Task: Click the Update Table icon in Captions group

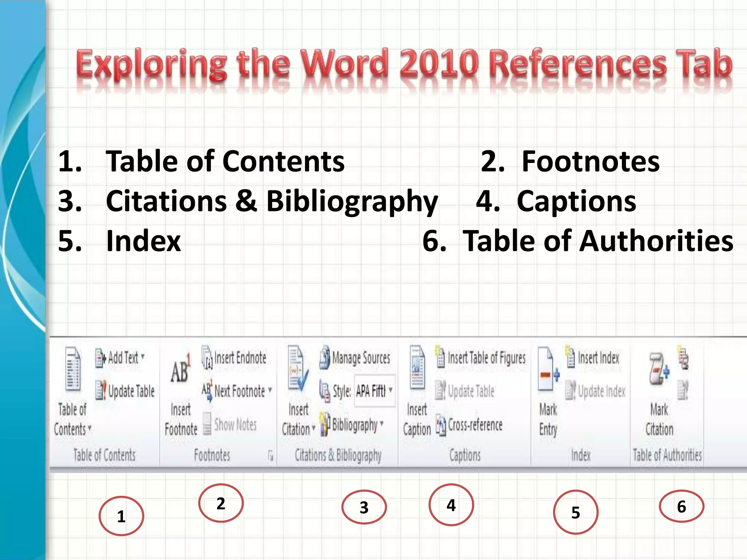Action: 440,390
